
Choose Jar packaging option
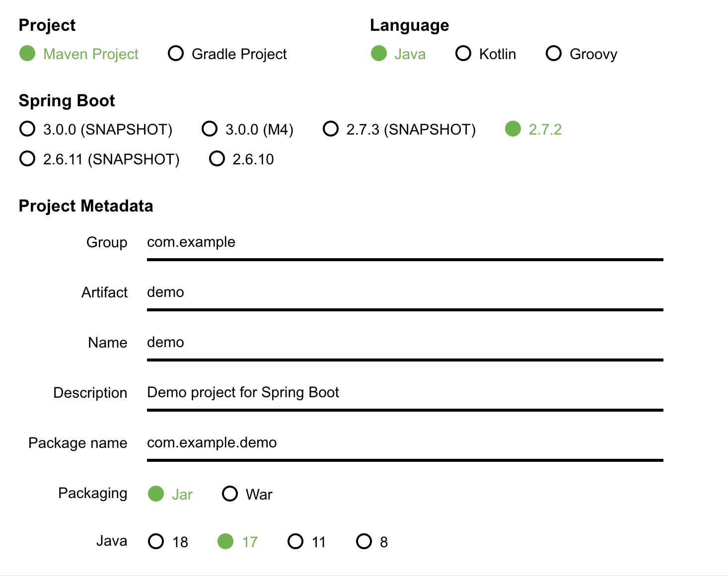156,494
